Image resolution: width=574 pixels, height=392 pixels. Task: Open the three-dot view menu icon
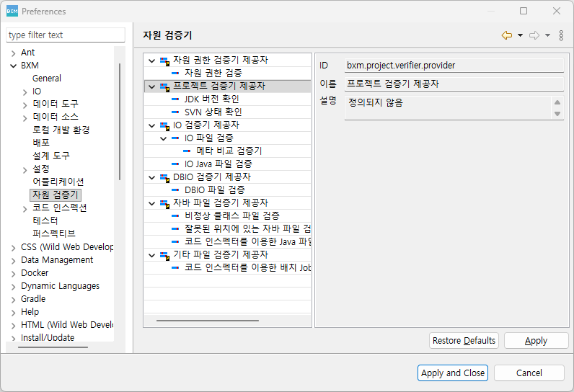click(561, 35)
